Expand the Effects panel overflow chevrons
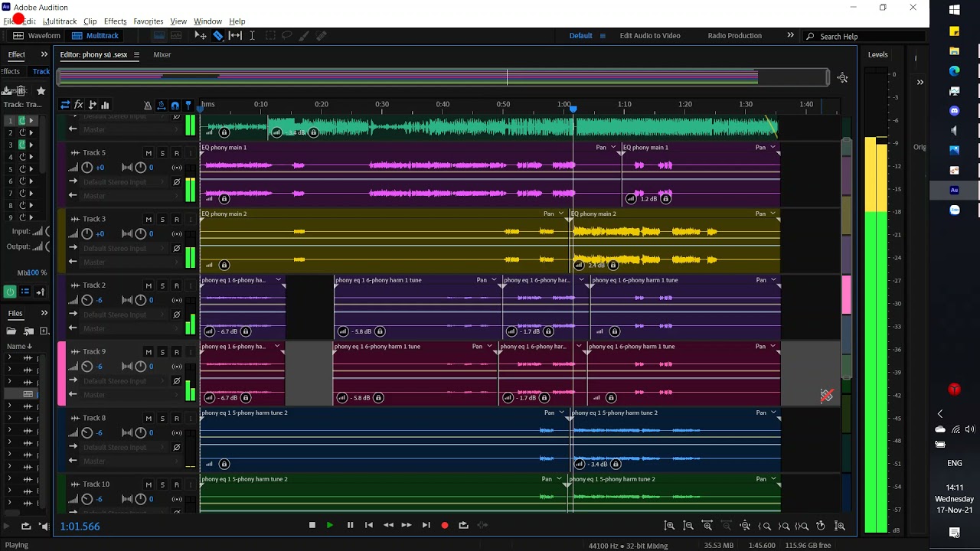This screenshot has height=551, width=980. [44, 54]
